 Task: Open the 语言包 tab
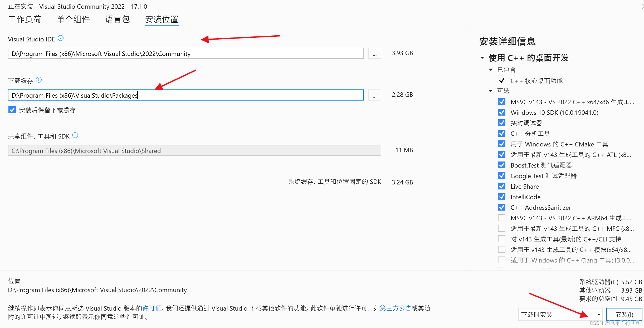tap(118, 19)
